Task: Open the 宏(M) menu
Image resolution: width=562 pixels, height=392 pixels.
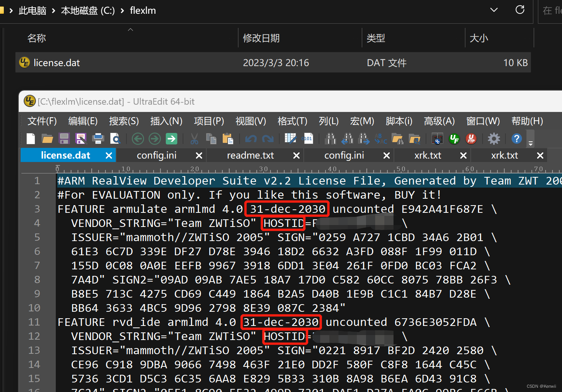Action: pyautogui.click(x=362, y=121)
